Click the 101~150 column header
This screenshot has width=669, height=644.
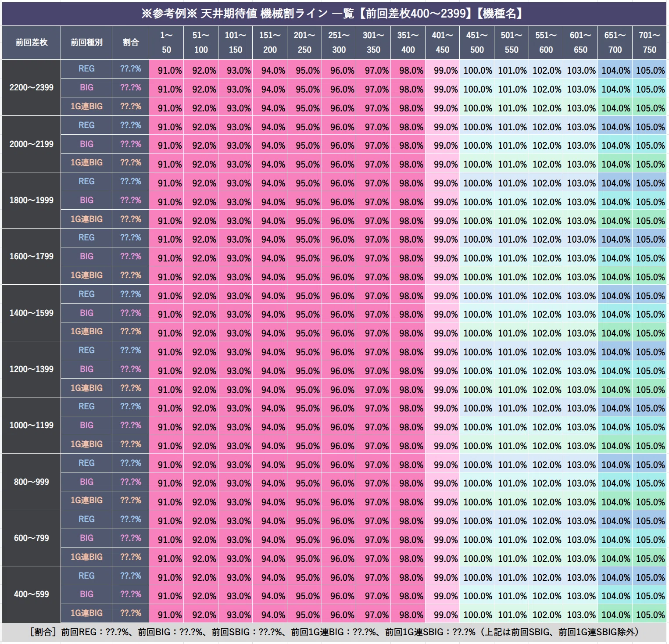tap(236, 43)
